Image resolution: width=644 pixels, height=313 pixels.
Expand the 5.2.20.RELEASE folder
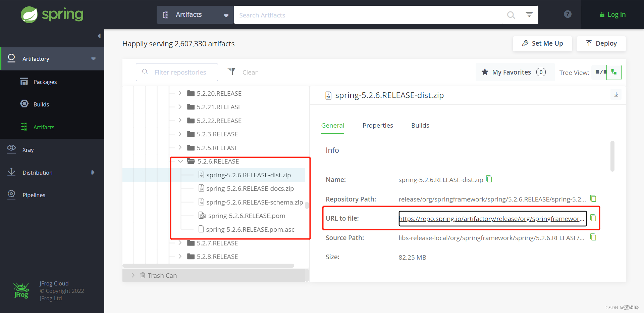point(180,93)
